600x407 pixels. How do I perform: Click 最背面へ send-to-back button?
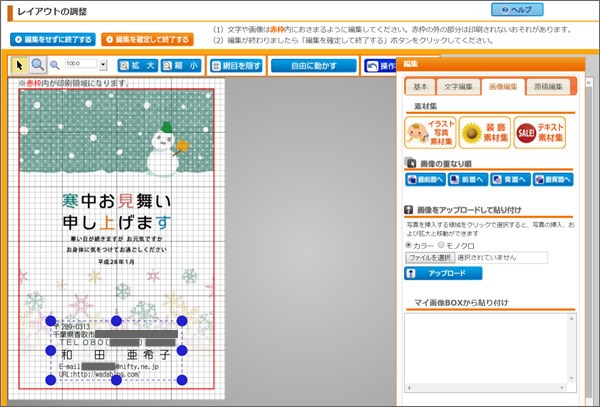553,179
